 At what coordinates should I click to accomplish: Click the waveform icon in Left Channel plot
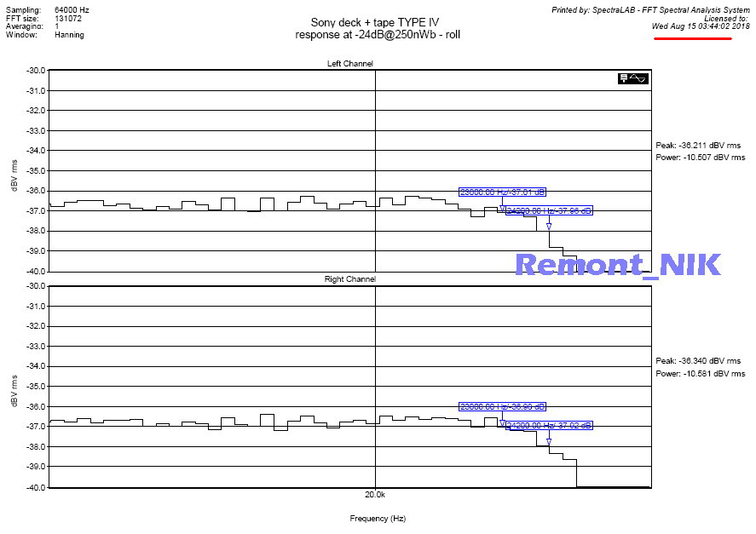(x=634, y=78)
